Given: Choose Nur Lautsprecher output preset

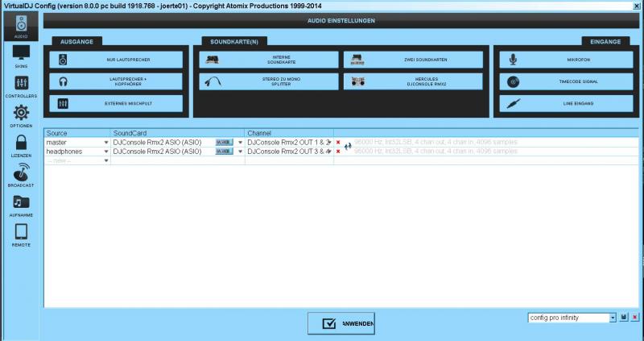Looking at the screenshot, I should click(x=116, y=60).
